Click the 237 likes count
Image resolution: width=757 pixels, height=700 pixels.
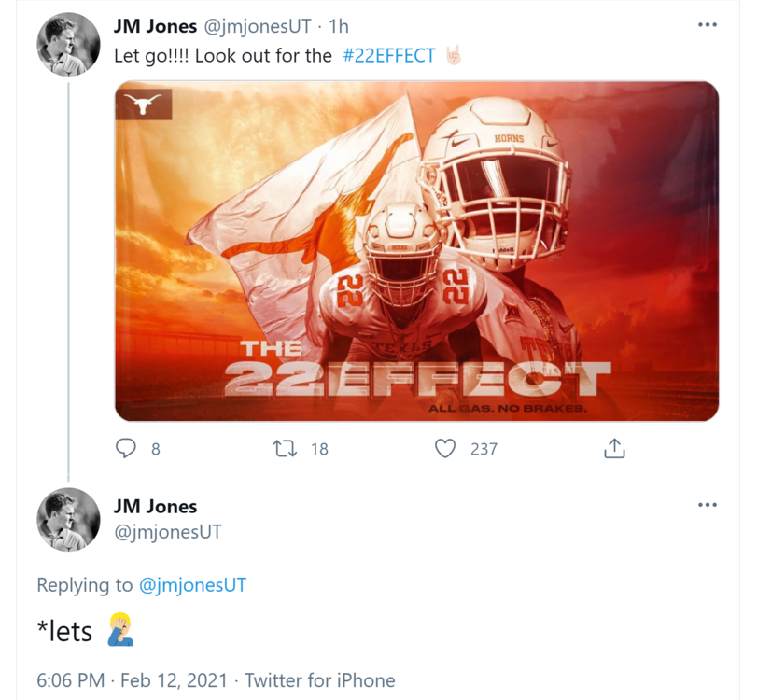pyautogui.click(x=484, y=449)
